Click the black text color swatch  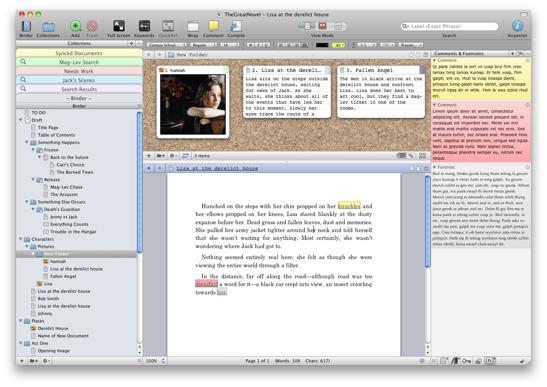point(322,45)
